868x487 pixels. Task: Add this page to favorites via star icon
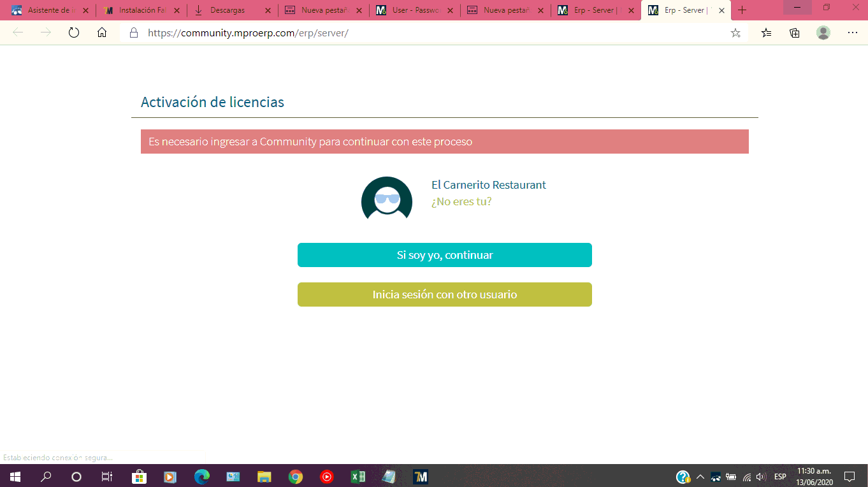(x=735, y=33)
